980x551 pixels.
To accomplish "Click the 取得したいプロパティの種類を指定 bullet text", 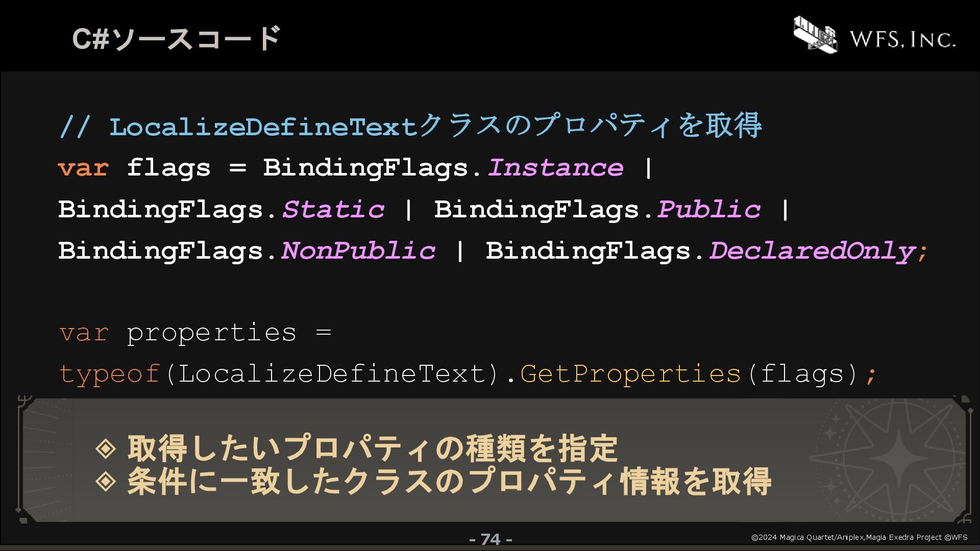I will [x=373, y=448].
